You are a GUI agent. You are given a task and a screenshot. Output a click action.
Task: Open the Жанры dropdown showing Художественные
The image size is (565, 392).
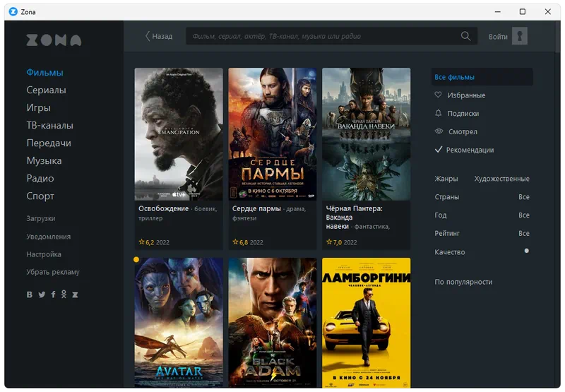(x=482, y=179)
